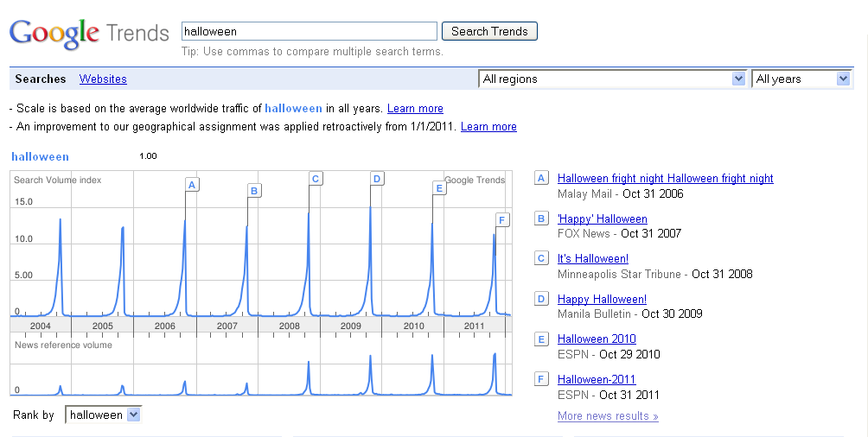Open the Halloween-2011 ESPN link

click(597, 379)
